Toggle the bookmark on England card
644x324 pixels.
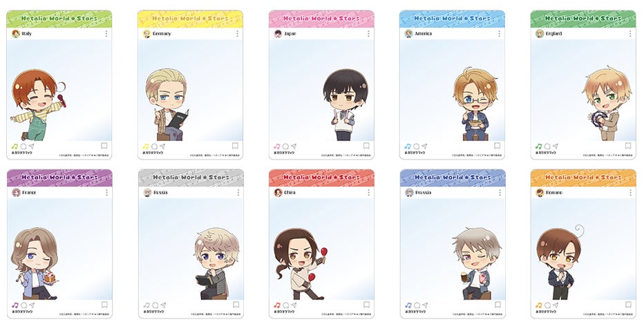tap(628, 146)
